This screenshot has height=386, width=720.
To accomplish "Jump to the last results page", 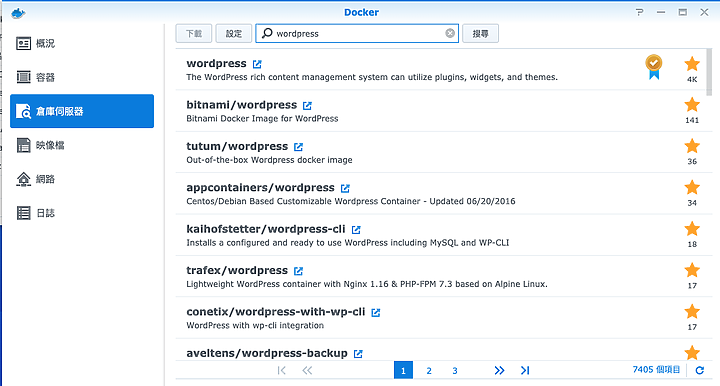I will point(525,370).
